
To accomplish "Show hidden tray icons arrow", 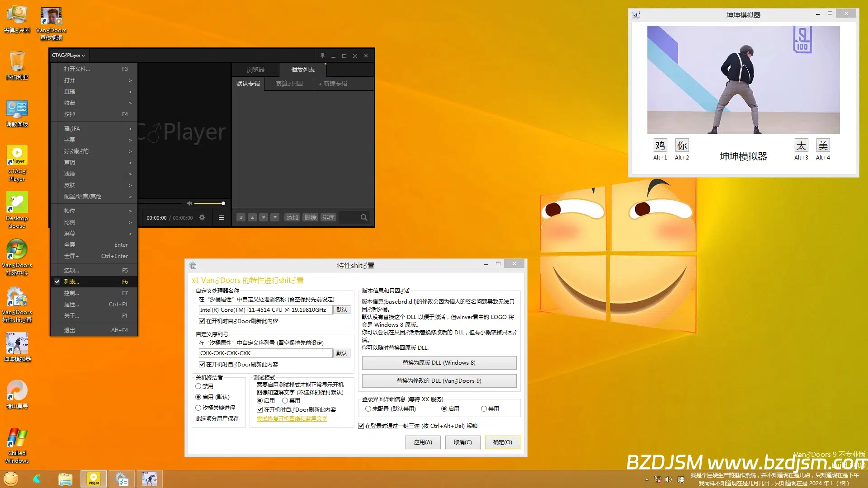I will [646, 479].
